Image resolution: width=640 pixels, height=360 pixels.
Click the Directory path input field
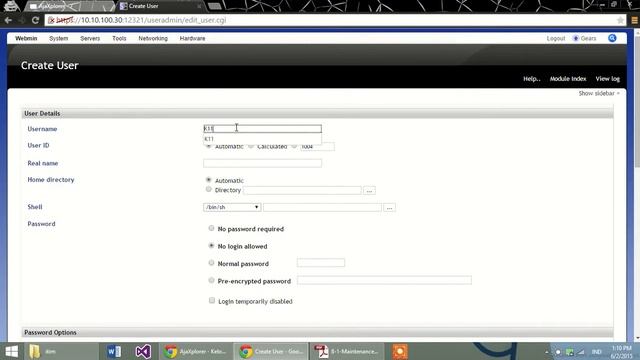coord(302,190)
